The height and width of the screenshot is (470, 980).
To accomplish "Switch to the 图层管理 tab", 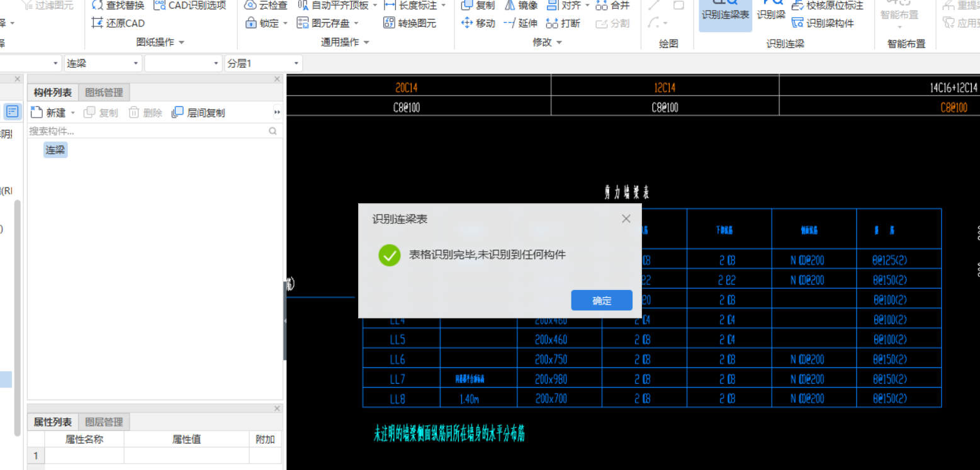I will (104, 422).
